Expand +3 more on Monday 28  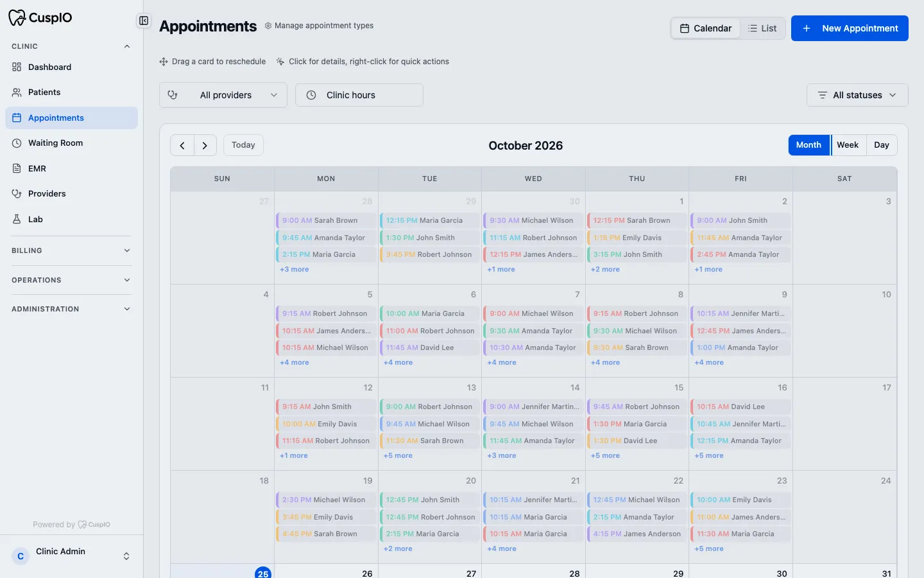click(x=295, y=270)
